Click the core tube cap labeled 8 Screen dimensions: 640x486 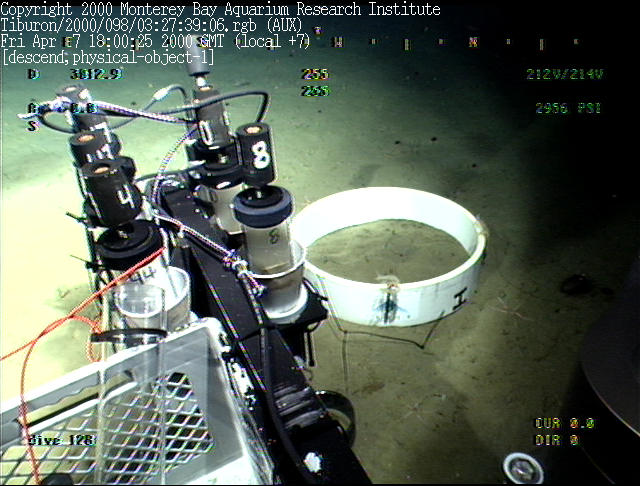tap(256, 153)
